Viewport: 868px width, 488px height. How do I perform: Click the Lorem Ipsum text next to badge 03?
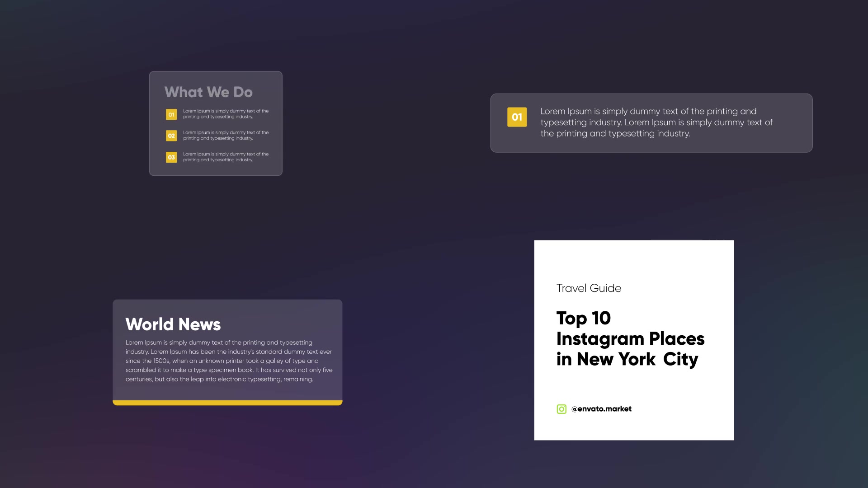click(x=226, y=157)
